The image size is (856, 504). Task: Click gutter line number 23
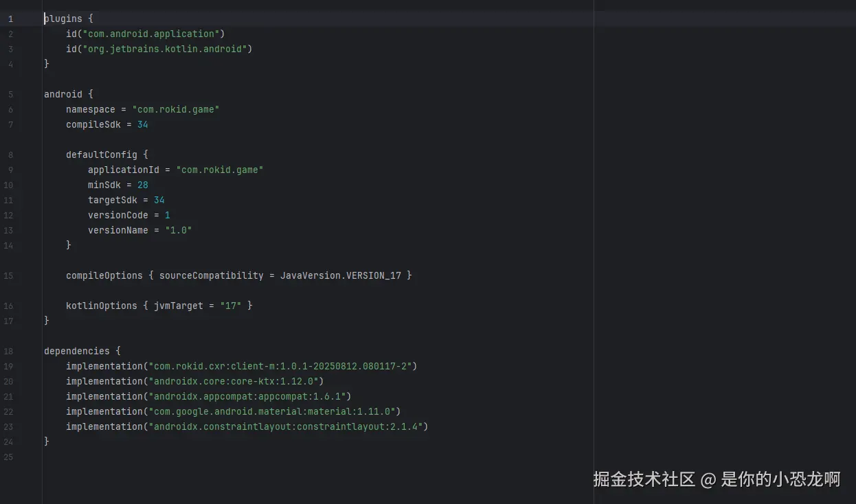click(8, 426)
